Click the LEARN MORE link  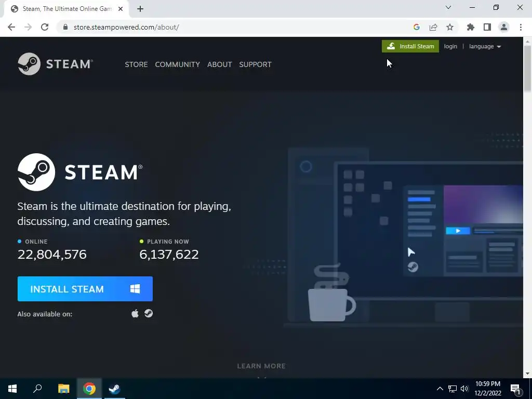point(261,366)
